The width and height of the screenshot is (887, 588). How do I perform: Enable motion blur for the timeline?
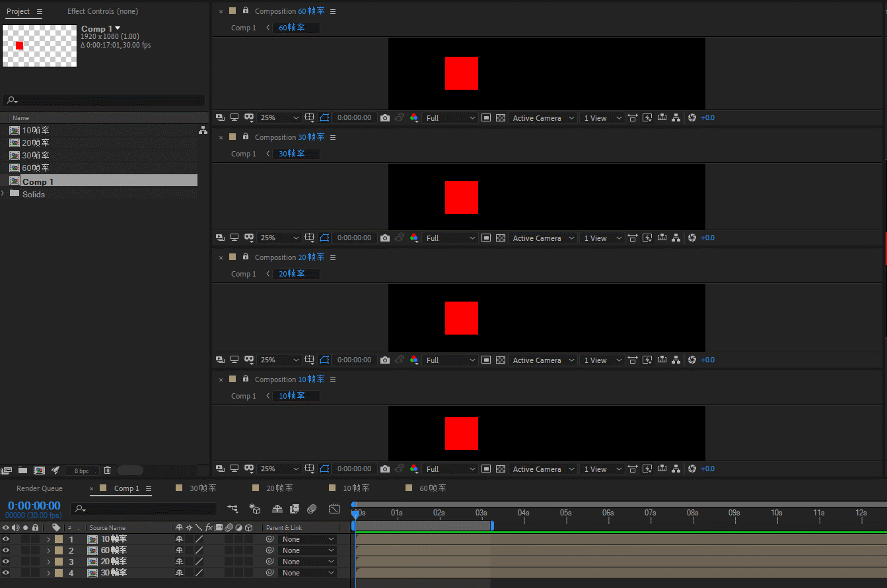(312, 509)
